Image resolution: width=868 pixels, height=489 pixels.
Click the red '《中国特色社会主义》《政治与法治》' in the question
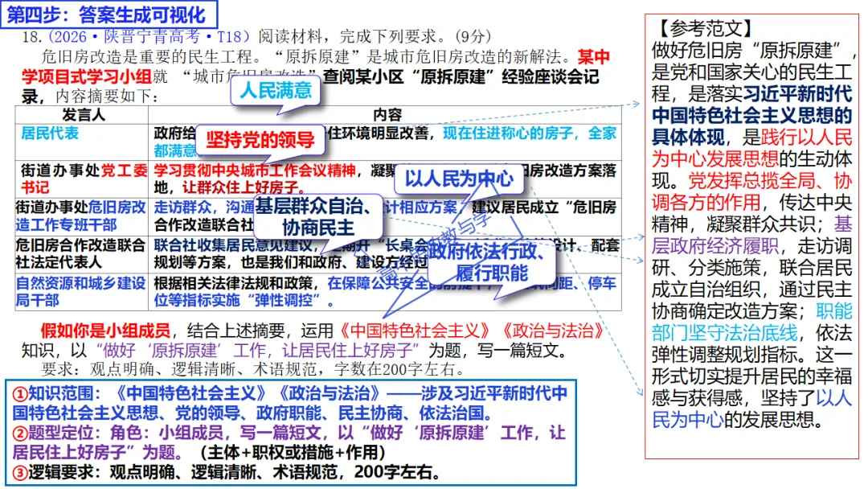[x=471, y=331]
